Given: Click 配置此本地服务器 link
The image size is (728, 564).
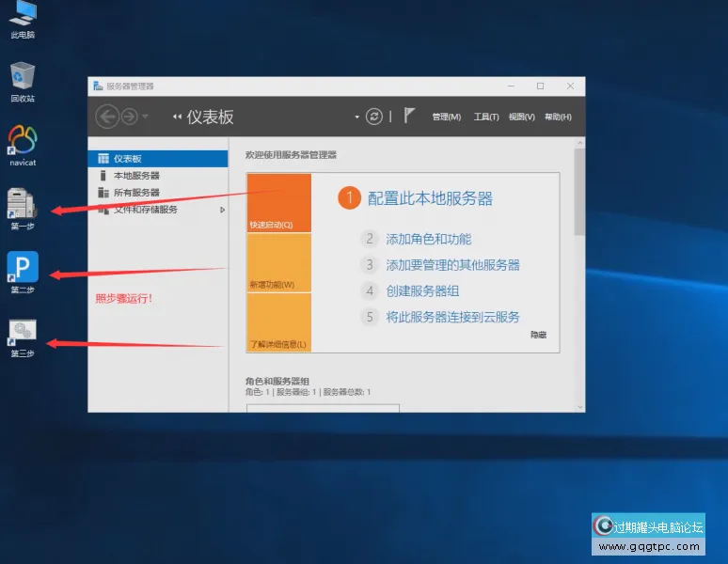Looking at the screenshot, I should (x=430, y=198).
